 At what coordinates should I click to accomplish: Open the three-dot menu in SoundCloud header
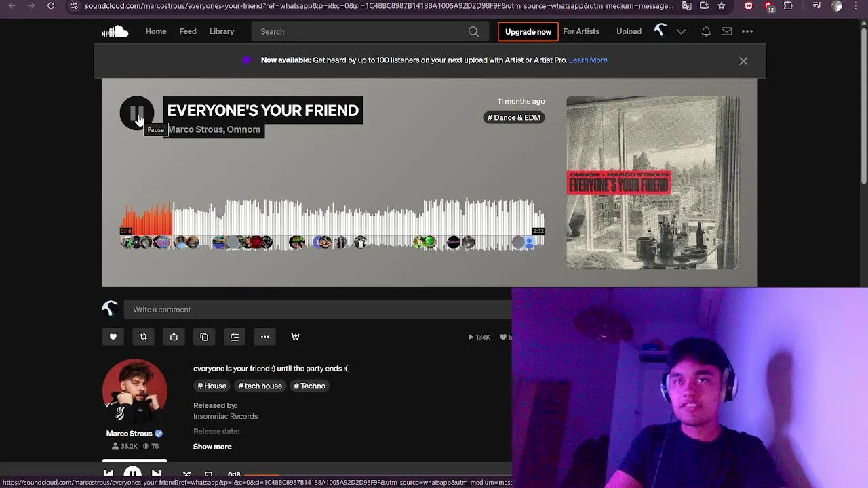(747, 32)
